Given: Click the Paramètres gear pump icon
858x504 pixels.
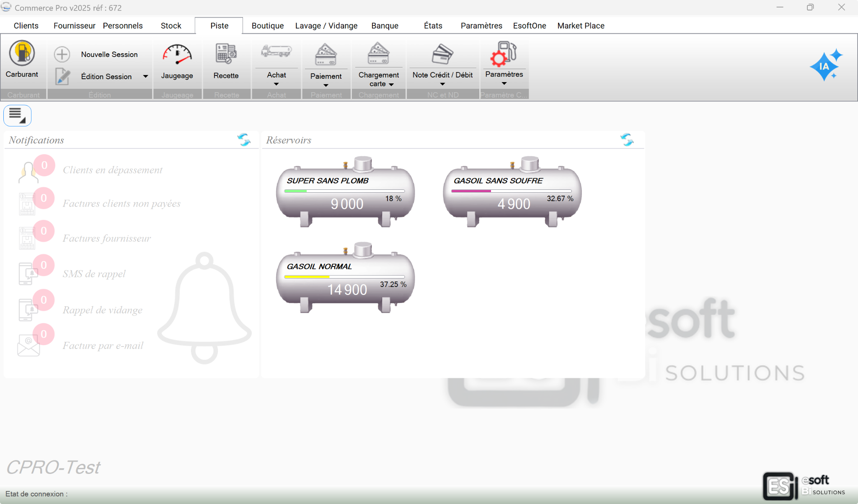Looking at the screenshot, I should pos(504,54).
